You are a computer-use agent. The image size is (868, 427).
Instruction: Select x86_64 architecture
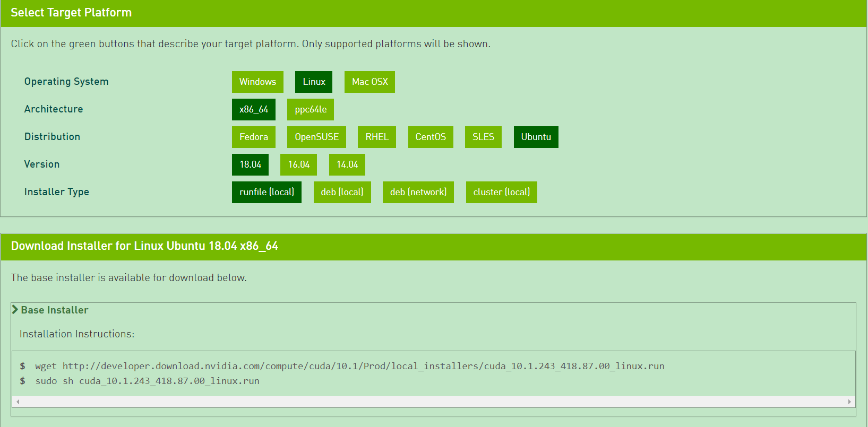tap(254, 109)
